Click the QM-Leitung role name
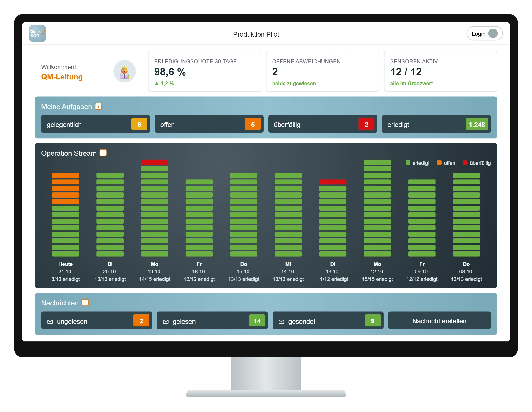The image size is (532, 412). tap(62, 77)
